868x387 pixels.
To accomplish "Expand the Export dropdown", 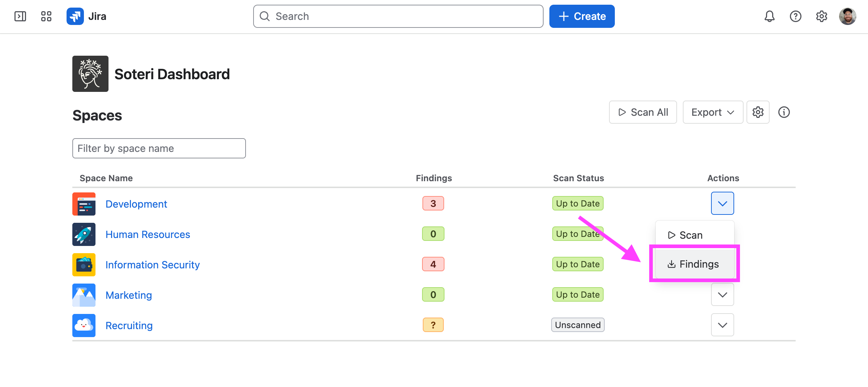I will (713, 112).
